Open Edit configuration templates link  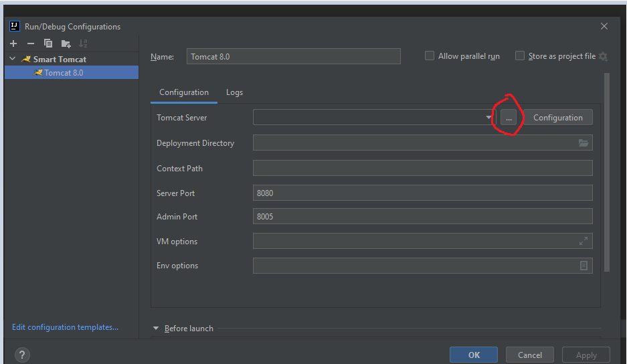tap(65, 327)
